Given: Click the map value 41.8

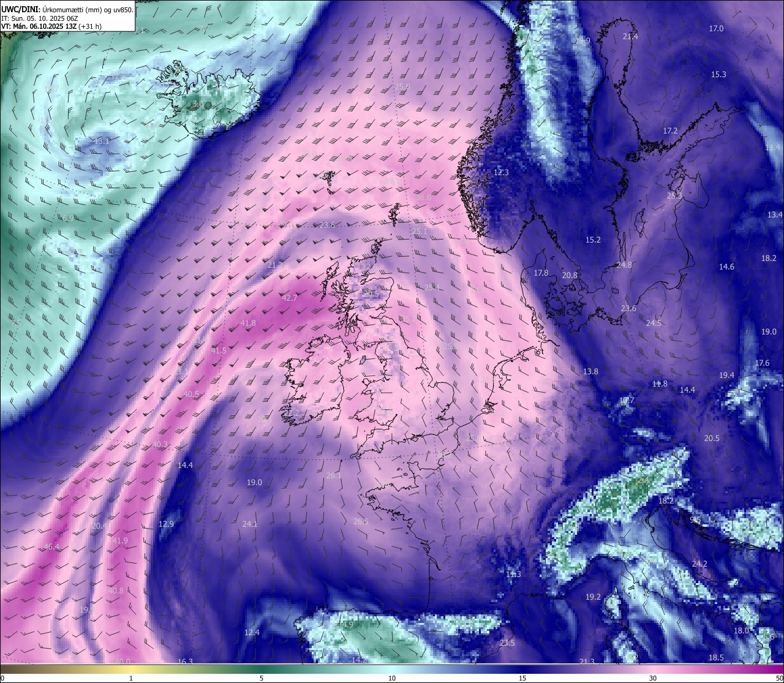Looking at the screenshot, I should click(248, 323).
